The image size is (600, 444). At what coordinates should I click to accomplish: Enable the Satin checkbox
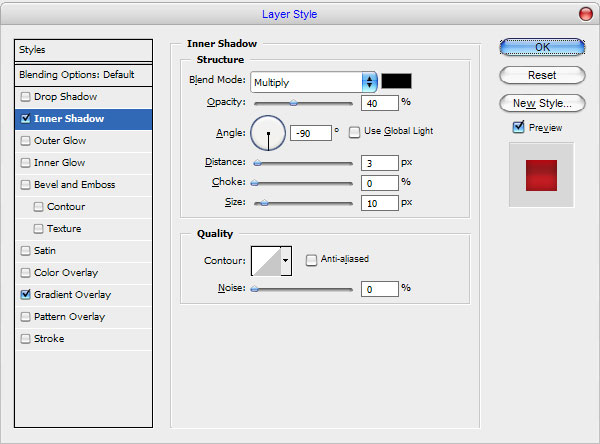click(25, 251)
